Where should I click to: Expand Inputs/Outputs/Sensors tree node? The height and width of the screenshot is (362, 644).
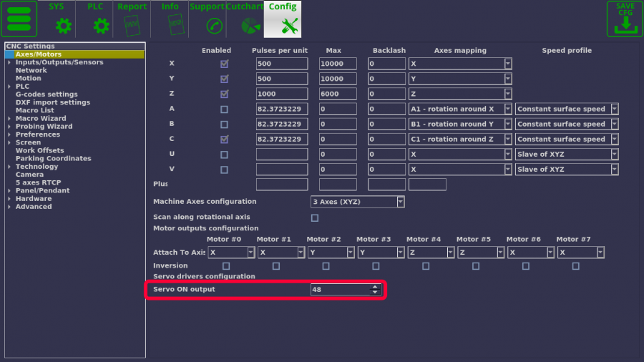[x=9, y=63]
